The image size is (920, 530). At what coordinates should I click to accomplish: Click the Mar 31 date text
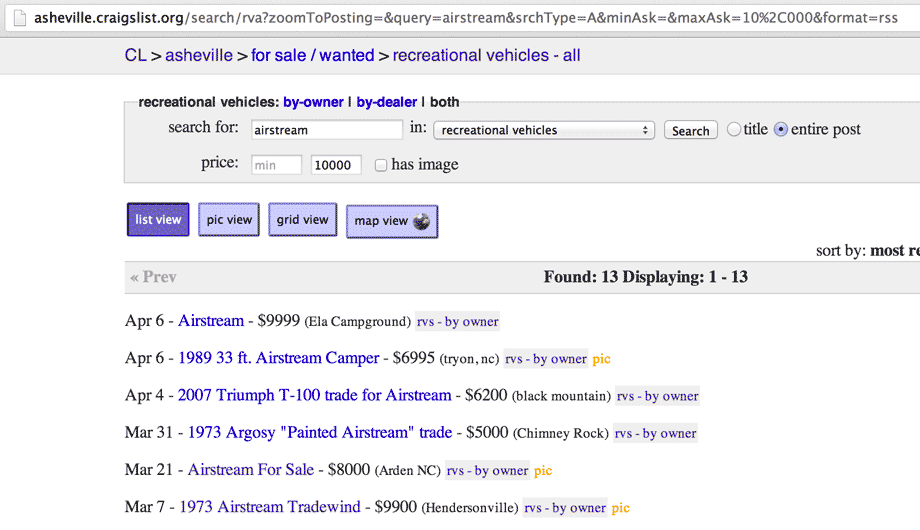coord(148,433)
